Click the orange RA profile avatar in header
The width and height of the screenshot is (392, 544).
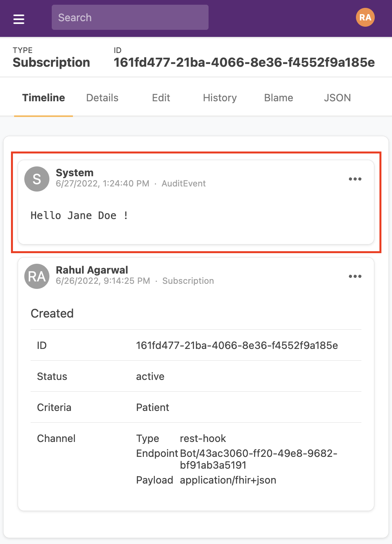click(x=365, y=18)
